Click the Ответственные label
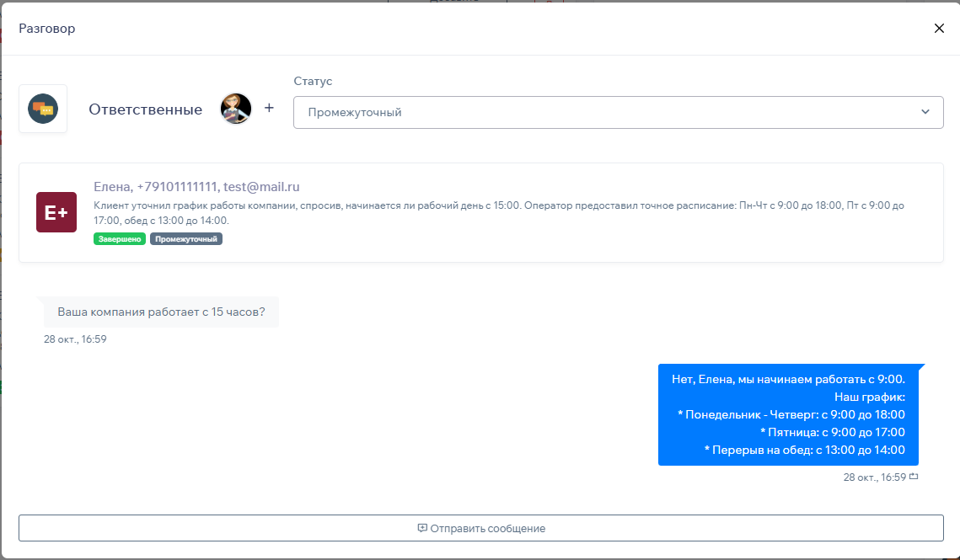This screenshot has height=560, width=960. pos(145,109)
